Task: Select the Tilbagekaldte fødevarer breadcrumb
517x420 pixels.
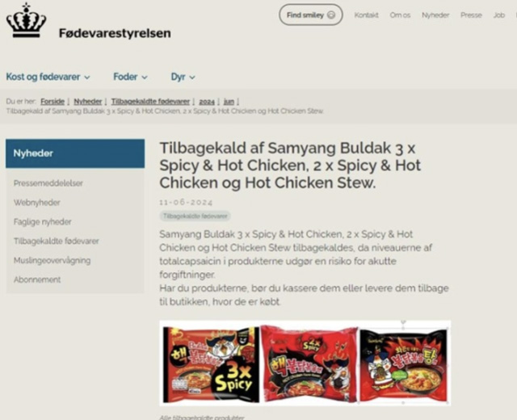Action: pyautogui.click(x=150, y=102)
